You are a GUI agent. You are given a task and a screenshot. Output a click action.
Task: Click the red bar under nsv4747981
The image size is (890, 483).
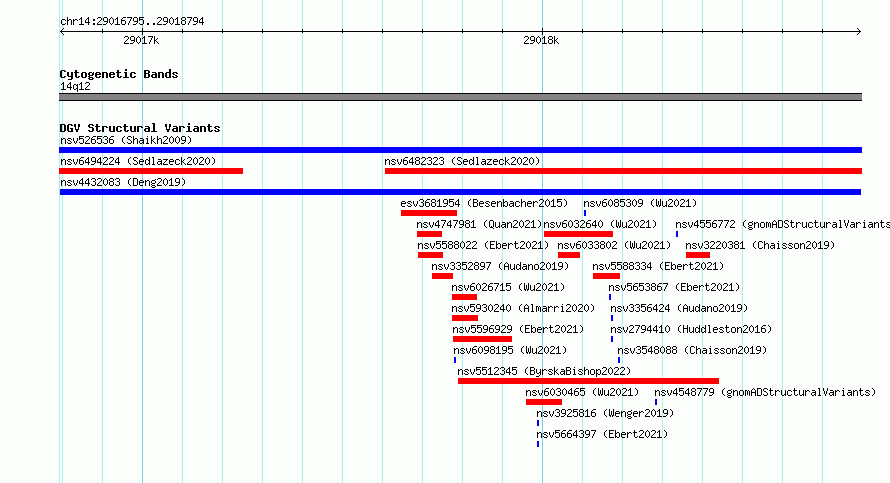click(429, 234)
